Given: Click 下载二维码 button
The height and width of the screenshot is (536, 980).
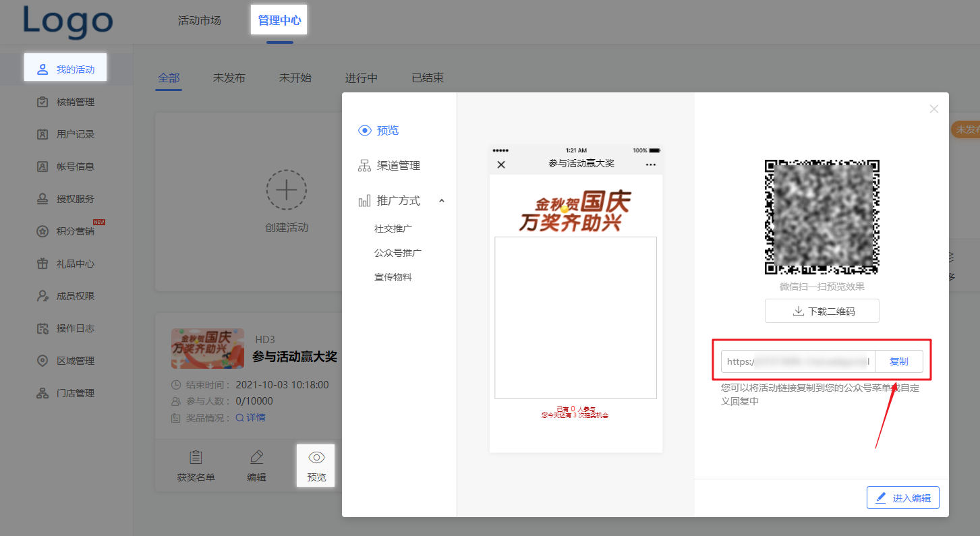Looking at the screenshot, I should click(x=822, y=311).
